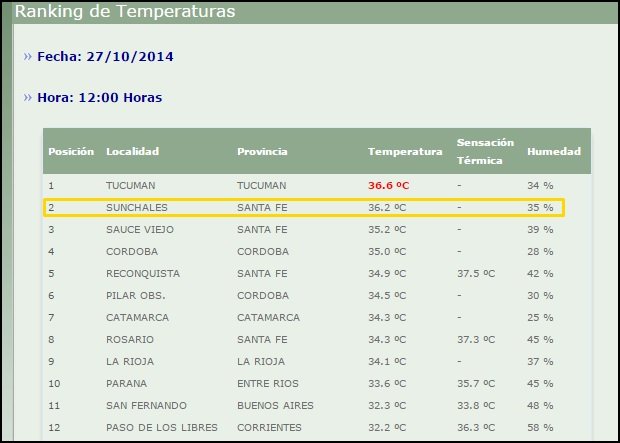620x443 pixels.
Task: Select the Localidad column header
Action: click(x=132, y=152)
